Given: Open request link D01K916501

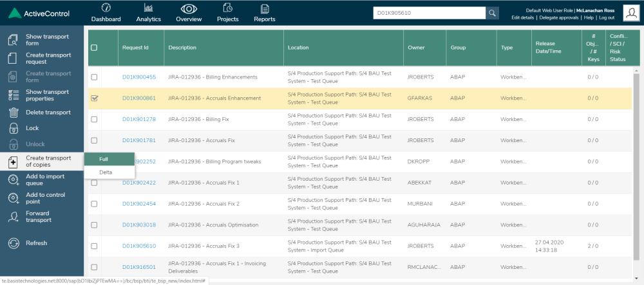Looking at the screenshot, I should coord(139,267).
